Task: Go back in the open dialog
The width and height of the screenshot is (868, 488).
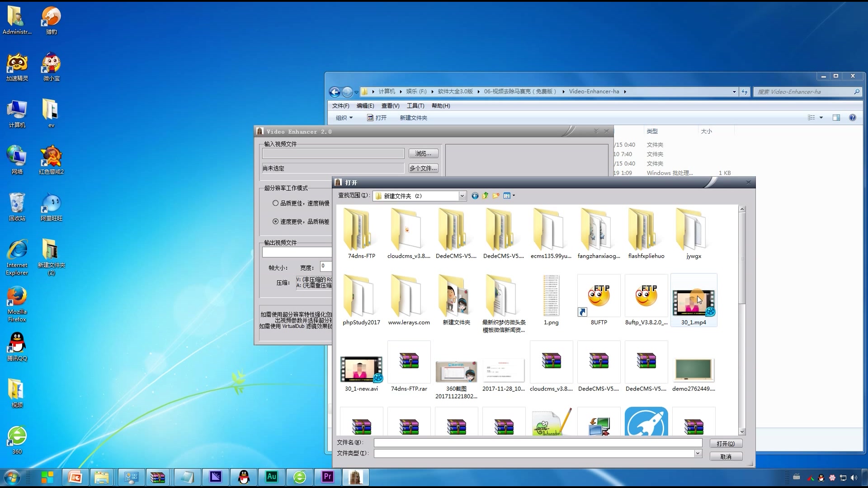Action: 475,196
